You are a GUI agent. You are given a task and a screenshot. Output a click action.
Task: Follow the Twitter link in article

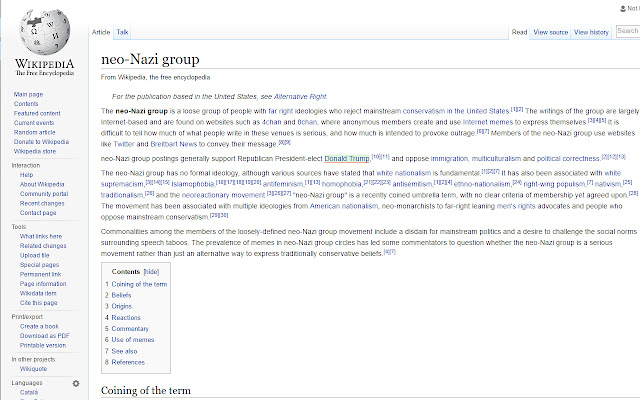coord(124,144)
